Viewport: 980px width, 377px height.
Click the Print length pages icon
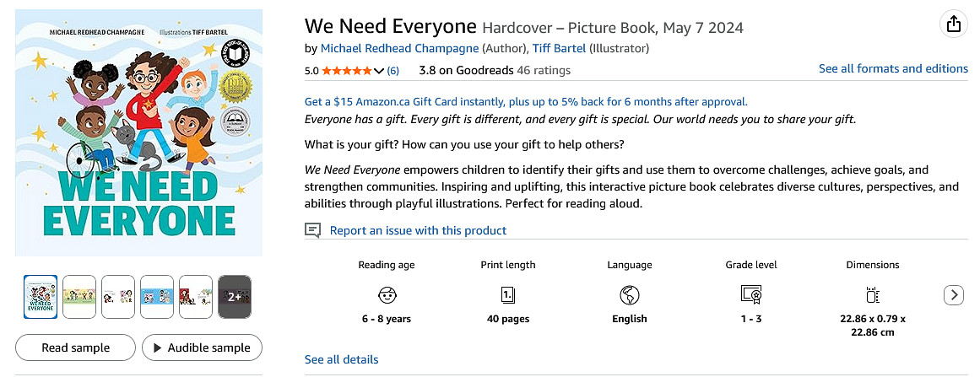(x=508, y=295)
